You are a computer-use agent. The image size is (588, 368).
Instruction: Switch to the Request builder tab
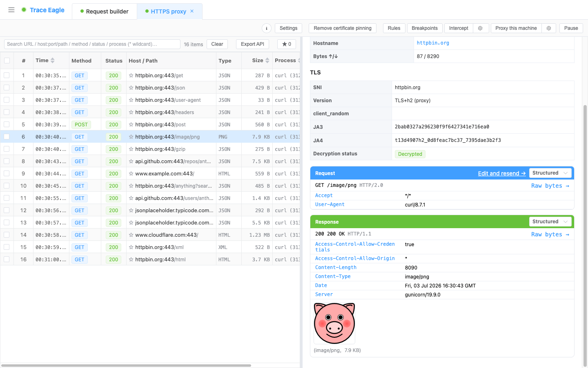[105, 11]
